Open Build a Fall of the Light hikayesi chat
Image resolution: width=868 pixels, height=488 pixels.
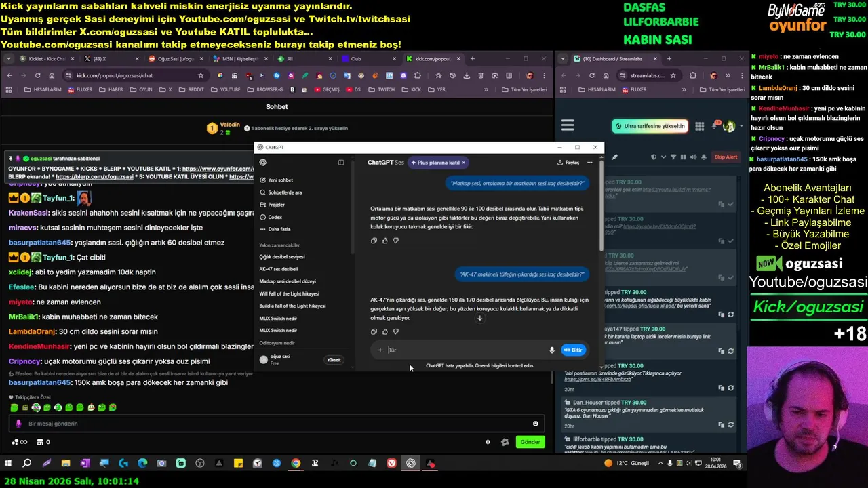coord(292,306)
